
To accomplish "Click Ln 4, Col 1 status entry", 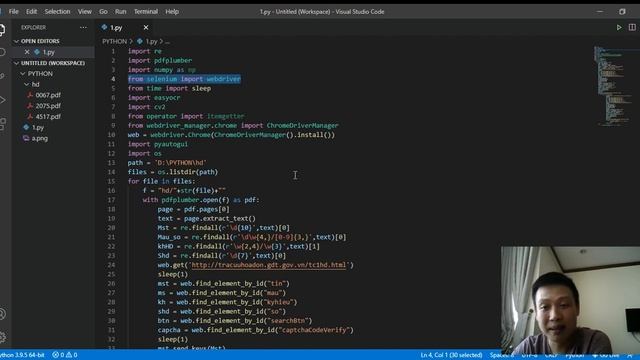I will click(x=451, y=355).
